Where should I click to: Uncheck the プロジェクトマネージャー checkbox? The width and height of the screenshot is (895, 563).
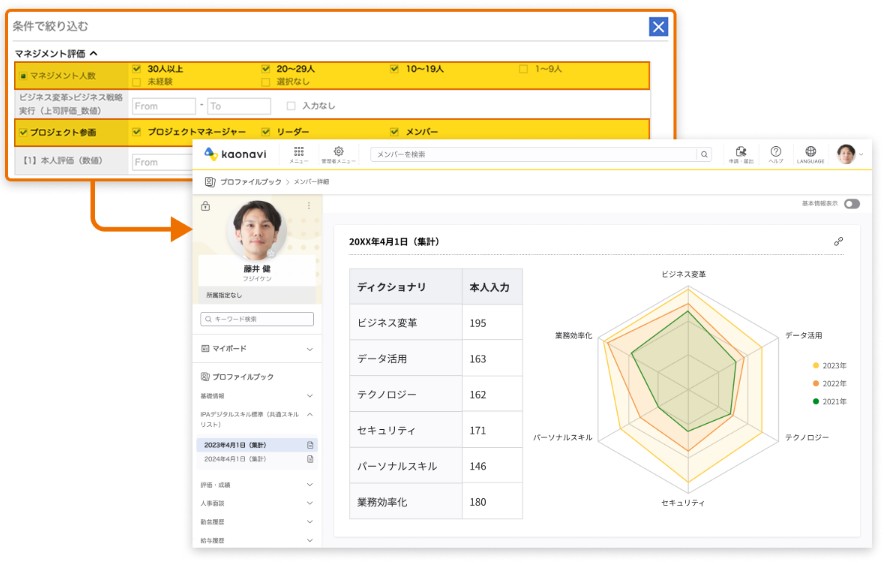136,132
